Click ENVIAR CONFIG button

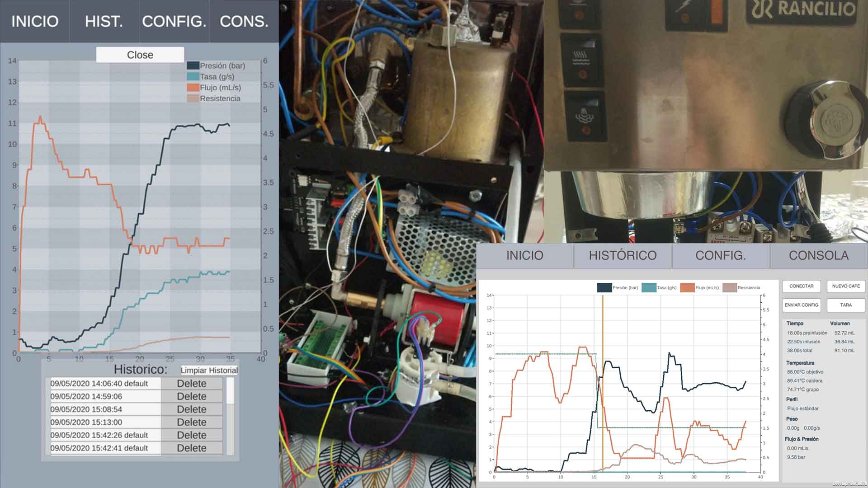pyautogui.click(x=802, y=305)
